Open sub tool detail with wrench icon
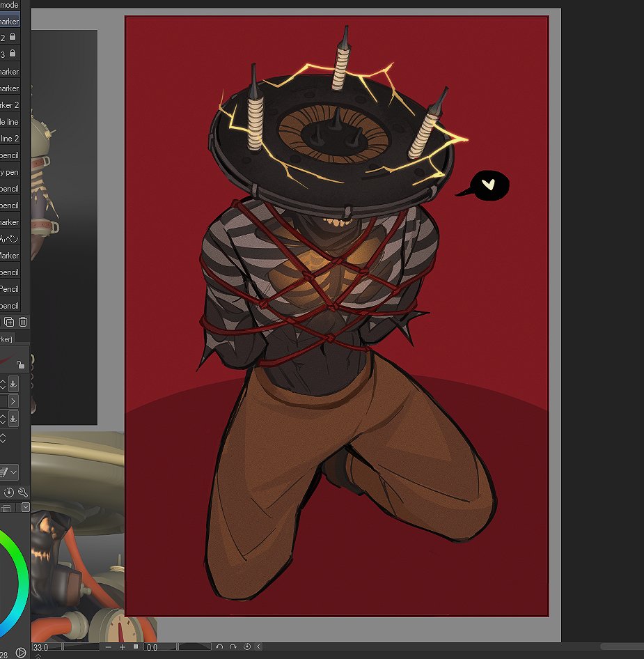 [x=23, y=492]
